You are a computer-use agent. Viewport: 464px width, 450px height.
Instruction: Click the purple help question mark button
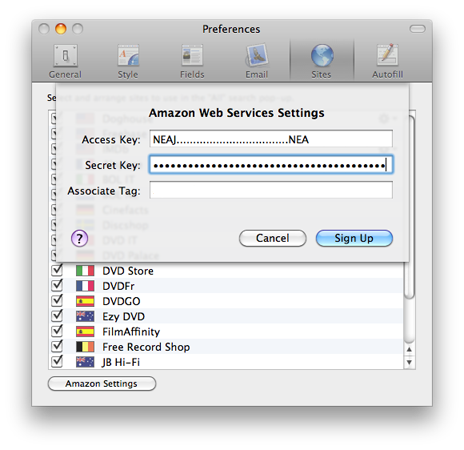[79, 238]
